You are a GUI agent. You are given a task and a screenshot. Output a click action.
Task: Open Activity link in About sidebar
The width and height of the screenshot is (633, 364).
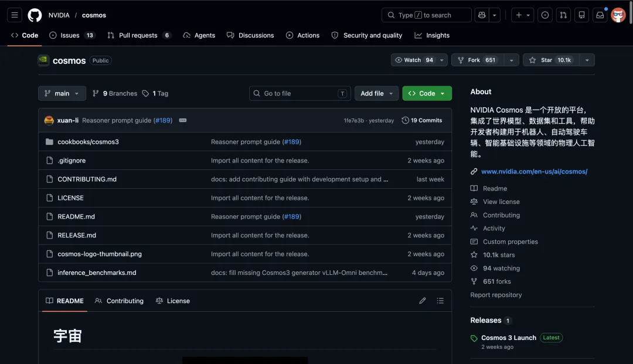tap(488, 229)
